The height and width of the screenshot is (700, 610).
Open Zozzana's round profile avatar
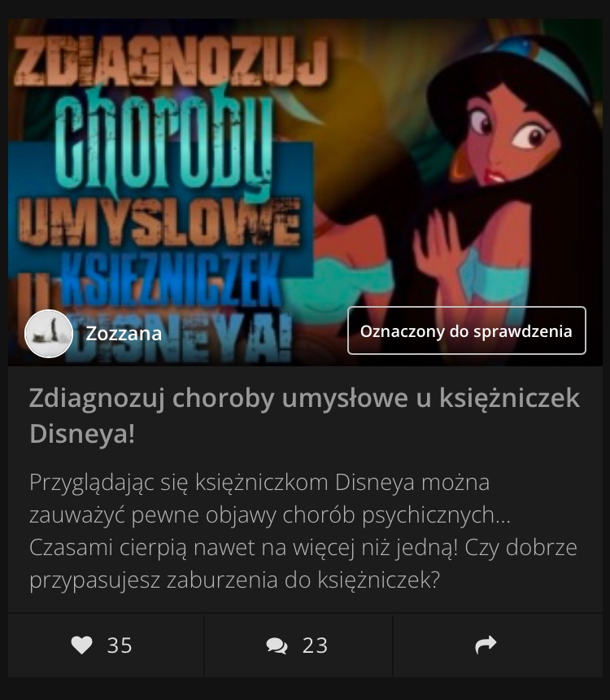pos(49,334)
